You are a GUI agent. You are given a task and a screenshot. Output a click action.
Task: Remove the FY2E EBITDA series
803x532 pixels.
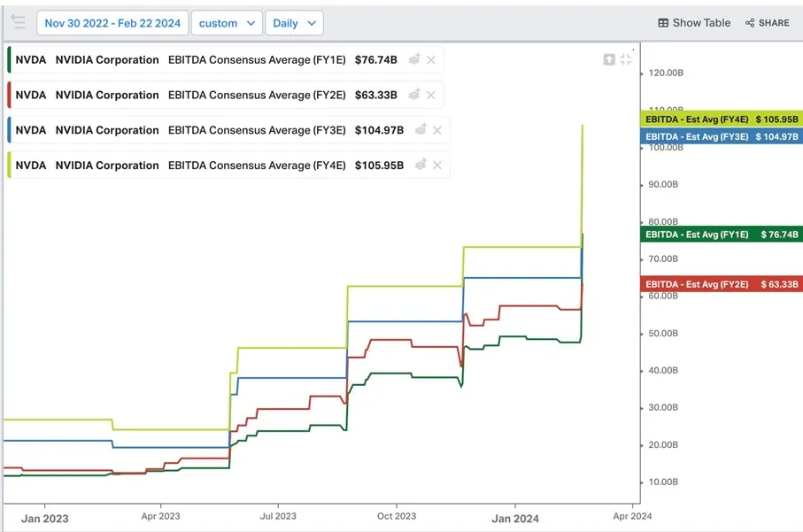tap(431, 96)
